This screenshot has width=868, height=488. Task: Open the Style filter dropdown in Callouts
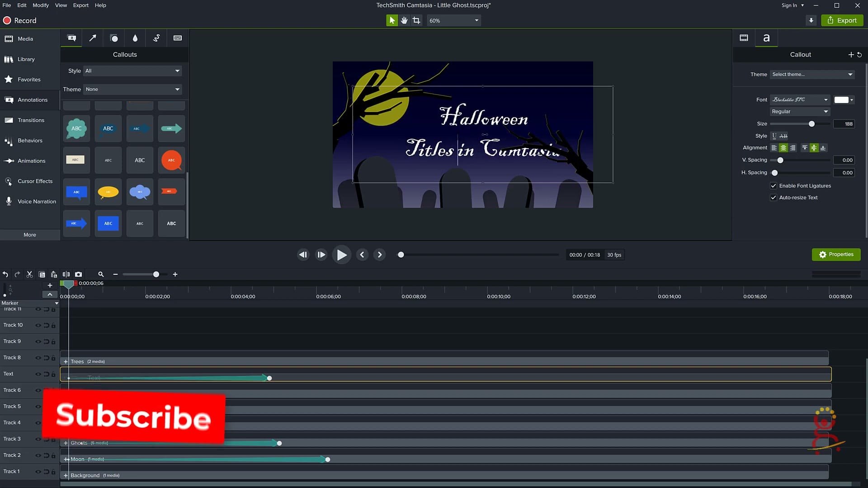pyautogui.click(x=132, y=70)
